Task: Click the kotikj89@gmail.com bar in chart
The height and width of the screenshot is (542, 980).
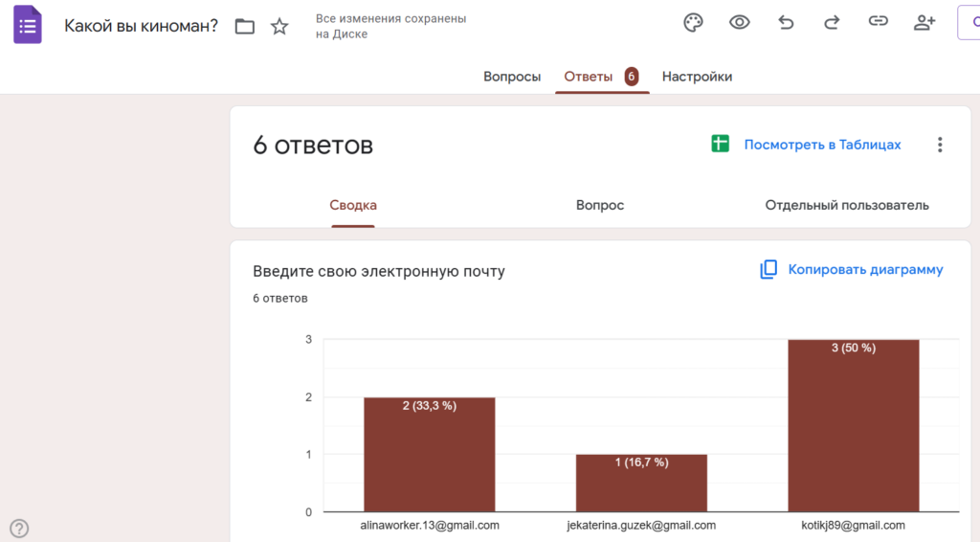Action: 853,426
